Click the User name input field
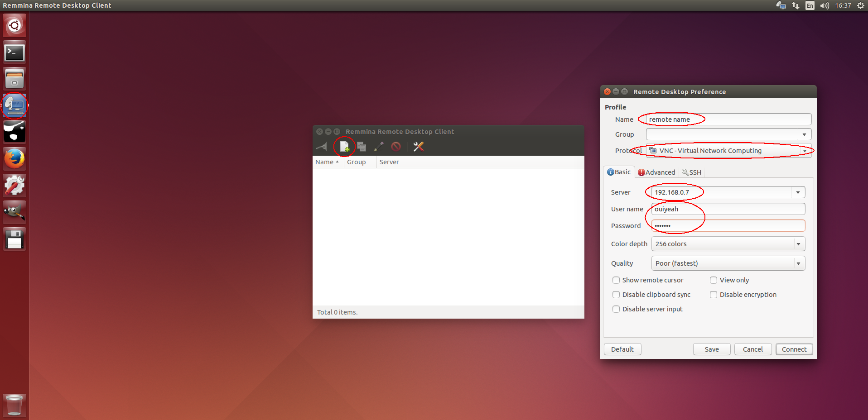Viewport: 868px width, 420px height. (x=728, y=209)
